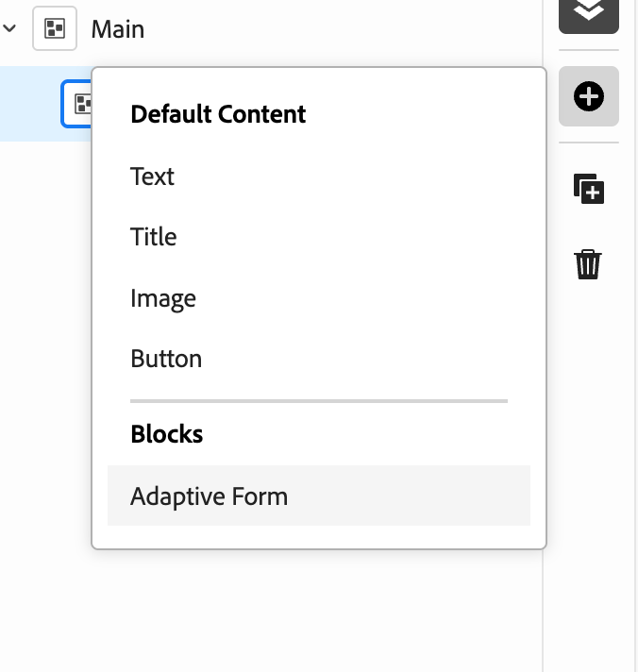This screenshot has width=638, height=672.
Task: Click the Default Content heading
Action: [x=218, y=114]
